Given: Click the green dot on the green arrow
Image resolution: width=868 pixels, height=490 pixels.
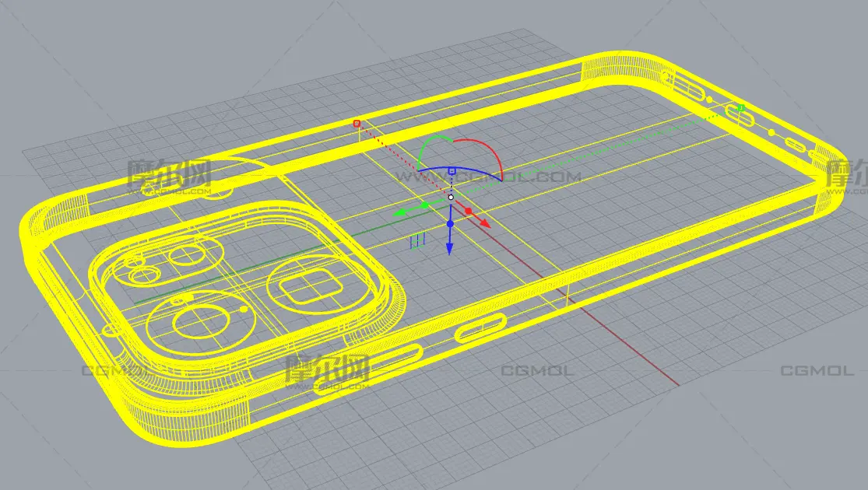Looking at the screenshot, I should point(424,205).
